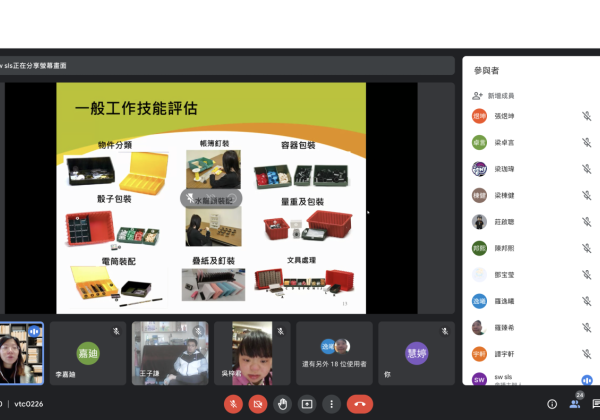
Task: Click the muted mic pill on the slide
Action: point(211,199)
